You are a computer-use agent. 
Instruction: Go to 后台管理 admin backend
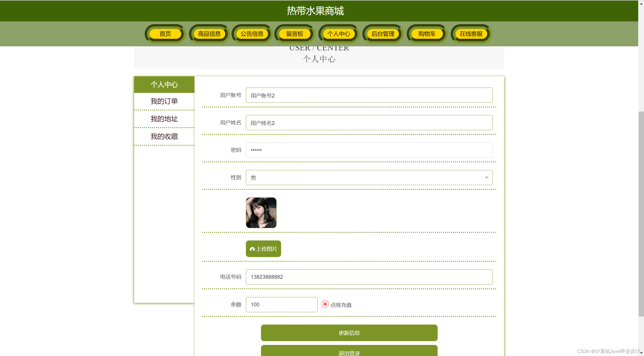(x=383, y=34)
